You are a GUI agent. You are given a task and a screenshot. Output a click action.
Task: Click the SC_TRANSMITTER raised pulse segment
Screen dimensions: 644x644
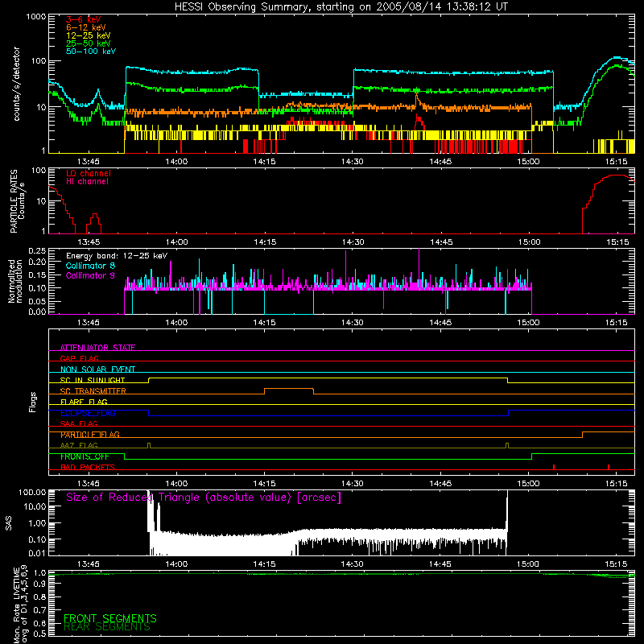(289, 389)
